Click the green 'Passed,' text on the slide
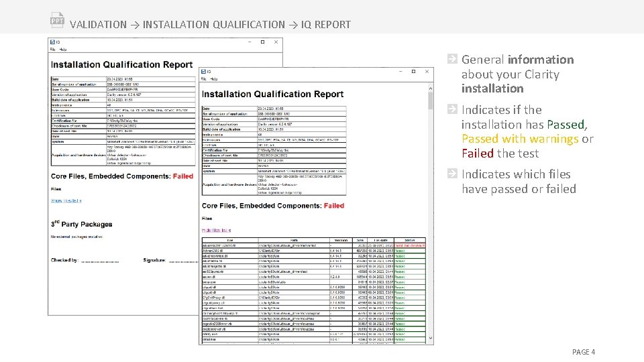 [x=568, y=125]
